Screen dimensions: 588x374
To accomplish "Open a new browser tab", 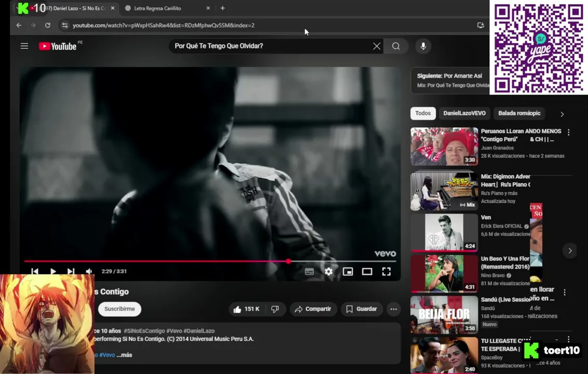I will [222, 8].
